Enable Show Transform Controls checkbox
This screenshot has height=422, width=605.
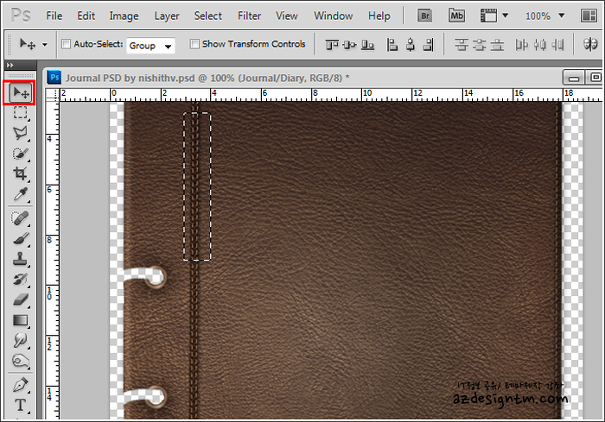click(x=195, y=44)
